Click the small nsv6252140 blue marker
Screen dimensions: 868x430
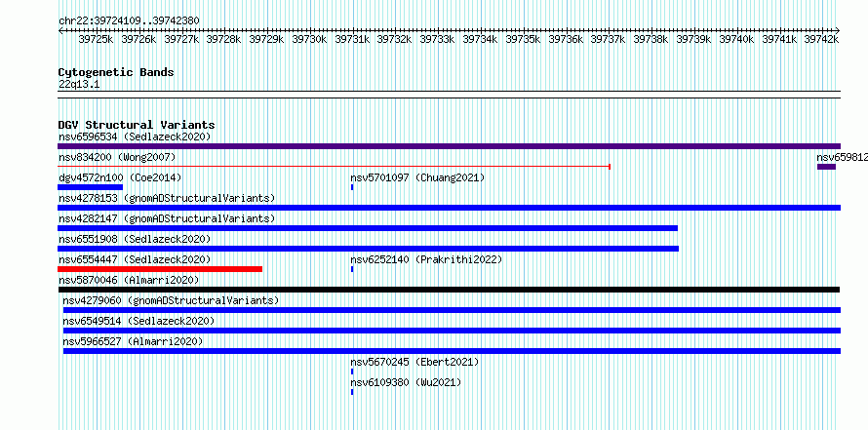(x=352, y=269)
